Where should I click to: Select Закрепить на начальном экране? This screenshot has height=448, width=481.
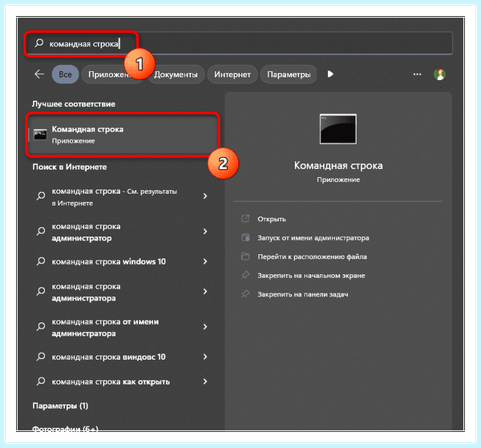311,276
